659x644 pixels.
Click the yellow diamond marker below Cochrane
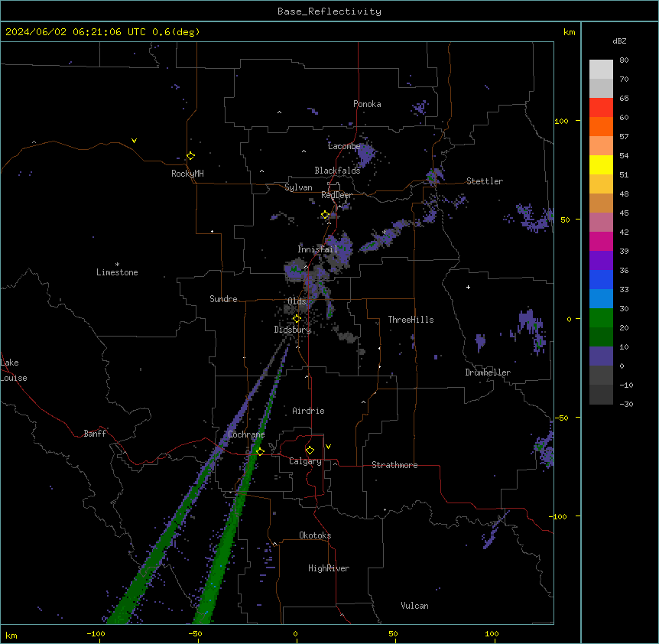(x=260, y=451)
